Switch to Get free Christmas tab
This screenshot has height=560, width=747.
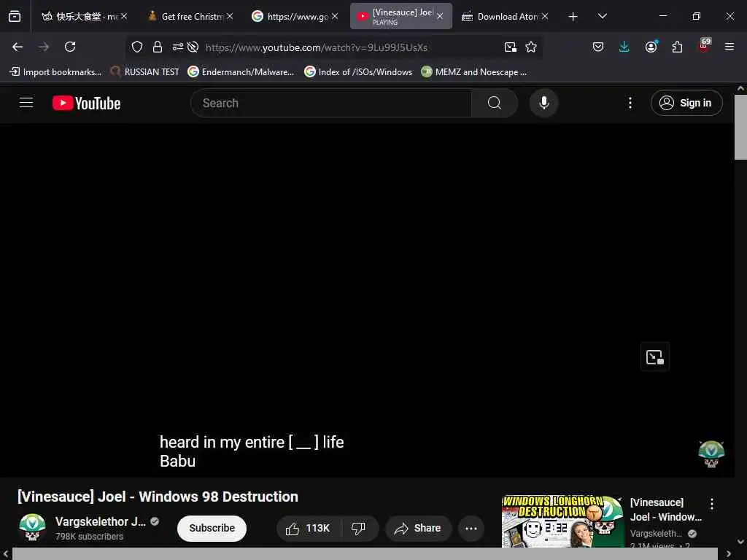[x=190, y=16]
